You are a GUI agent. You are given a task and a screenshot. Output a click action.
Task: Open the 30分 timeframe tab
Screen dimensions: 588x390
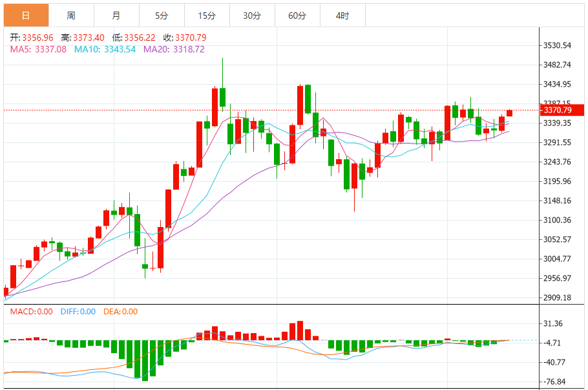pos(252,16)
